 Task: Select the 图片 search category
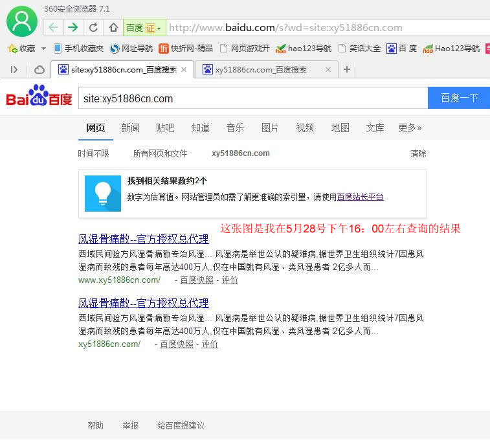click(x=270, y=128)
